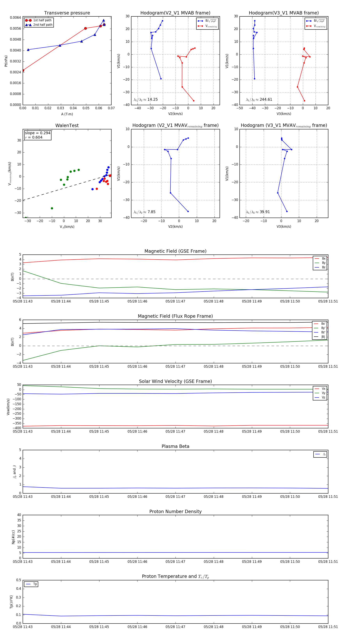Click the 'Magnetic Field (Flux Rope Frame)' title
351x644 pixels.
(175, 316)
